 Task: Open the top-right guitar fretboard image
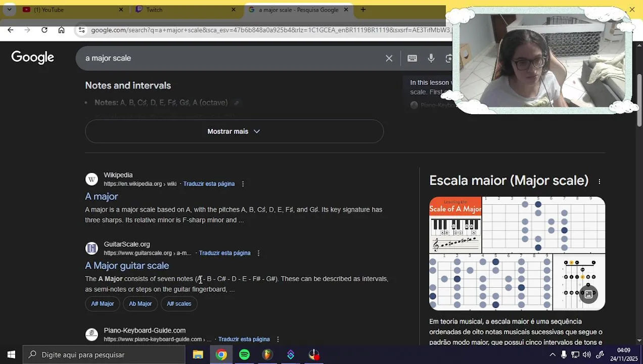pyautogui.click(x=543, y=224)
